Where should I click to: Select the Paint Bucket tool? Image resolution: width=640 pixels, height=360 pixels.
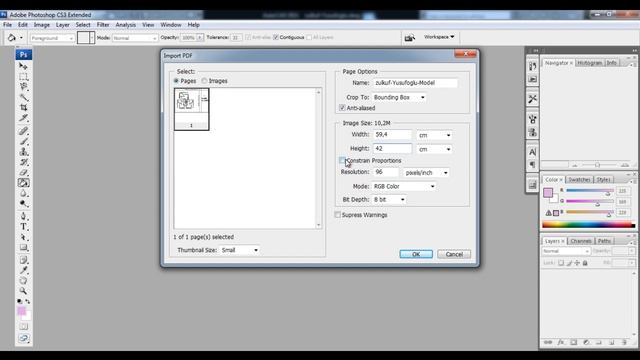[x=23, y=183]
